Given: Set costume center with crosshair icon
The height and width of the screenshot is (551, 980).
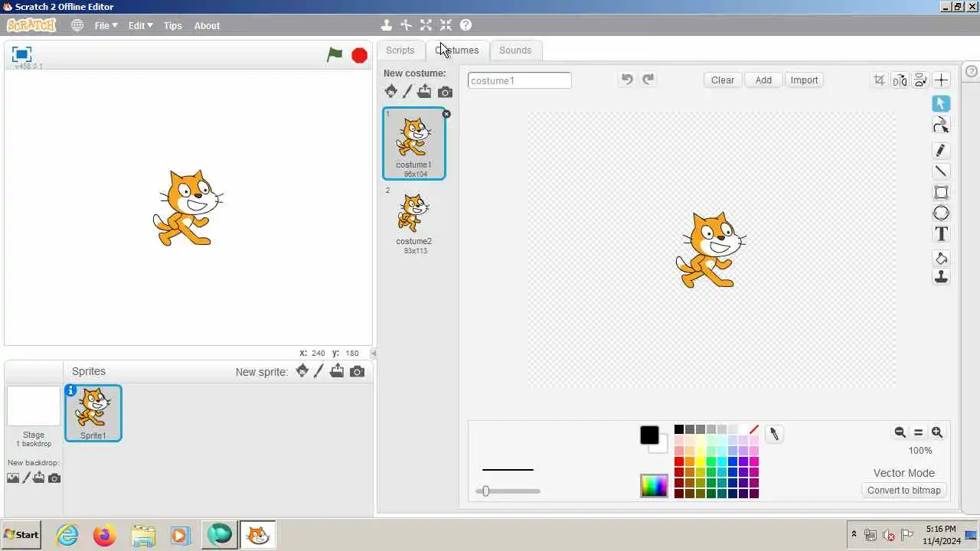Looking at the screenshot, I should tap(941, 80).
